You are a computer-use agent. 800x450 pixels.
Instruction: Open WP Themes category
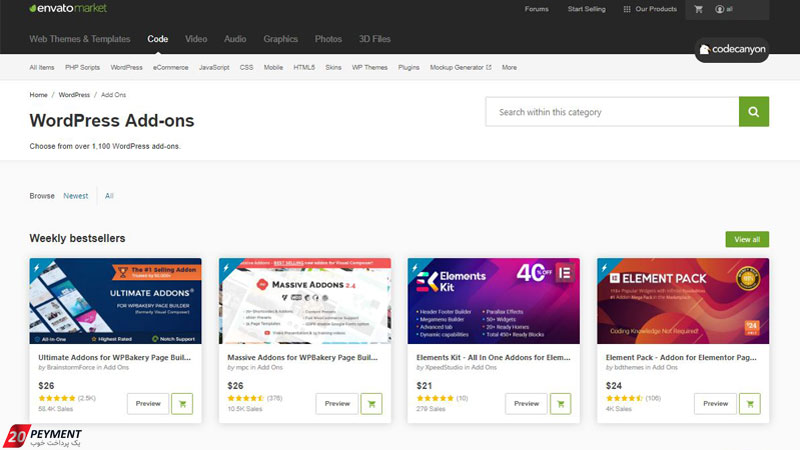(x=369, y=67)
